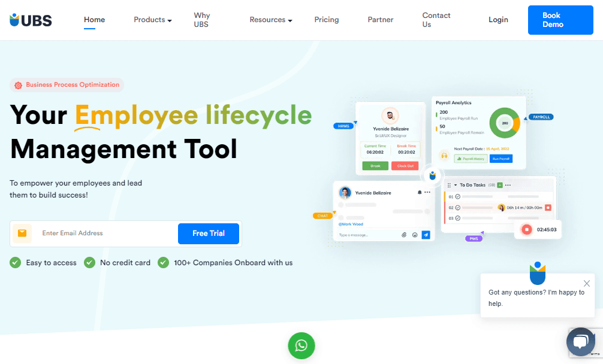Open the Partner page
The height and width of the screenshot is (364, 603).
(381, 20)
